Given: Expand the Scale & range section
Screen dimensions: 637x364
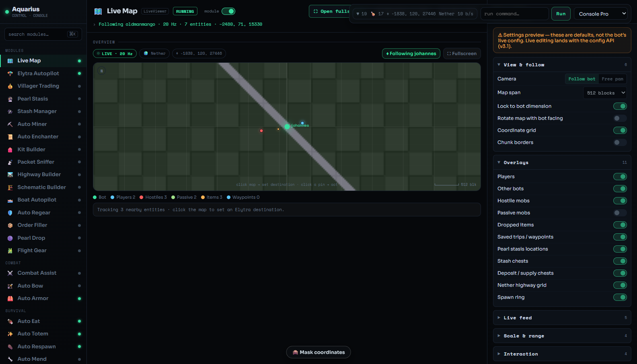Looking at the screenshot, I should [562, 336].
